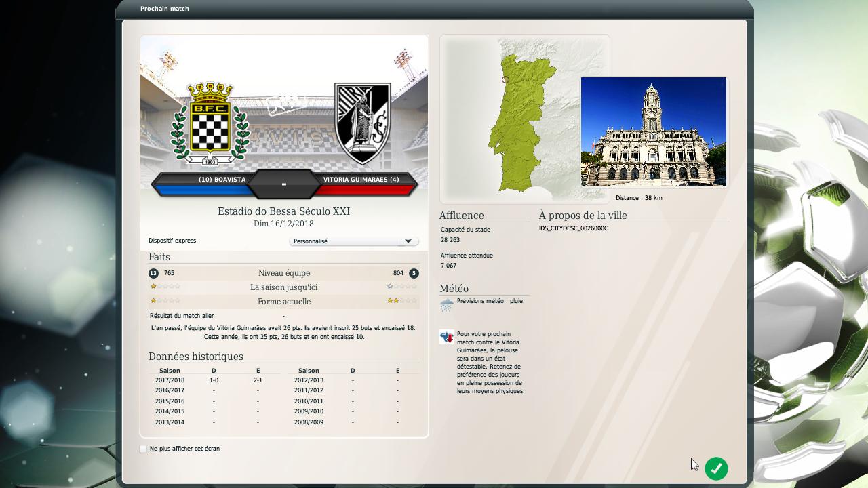This screenshot has height=488, width=868.
Task: Click the Vitória rank 5 badge
Action: (414, 273)
